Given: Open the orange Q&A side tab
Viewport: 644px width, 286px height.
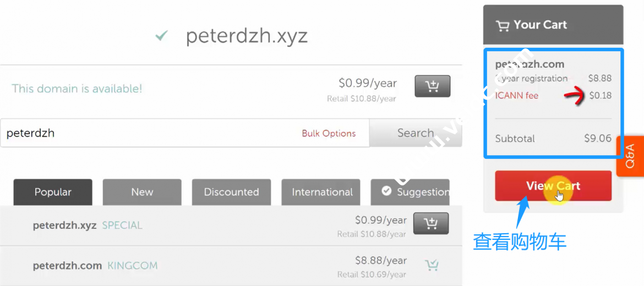Looking at the screenshot, I should [630, 156].
